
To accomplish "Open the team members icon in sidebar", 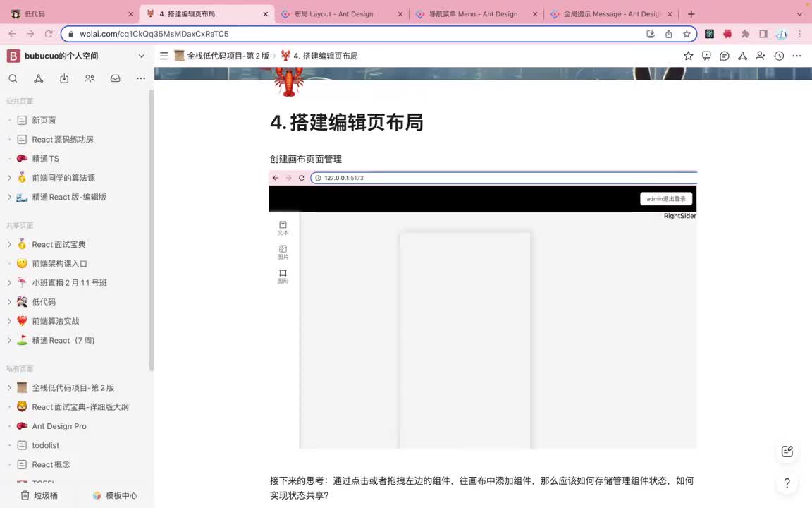I will coord(90,78).
